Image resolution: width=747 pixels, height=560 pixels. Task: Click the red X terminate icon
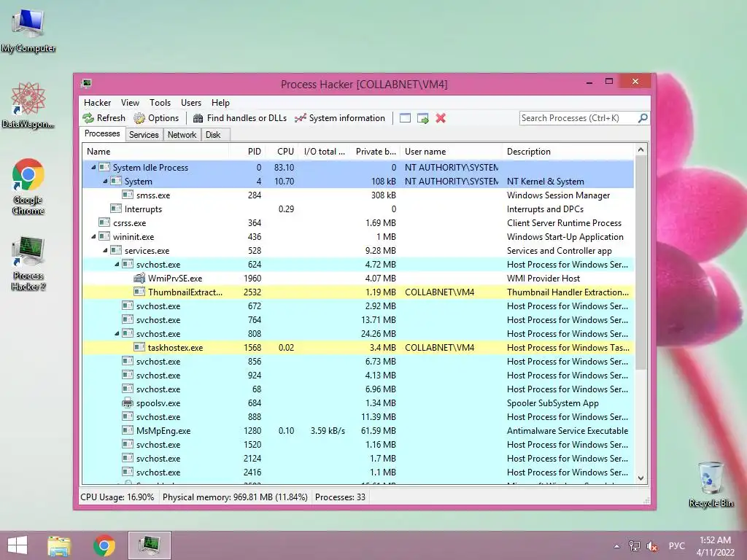(441, 118)
